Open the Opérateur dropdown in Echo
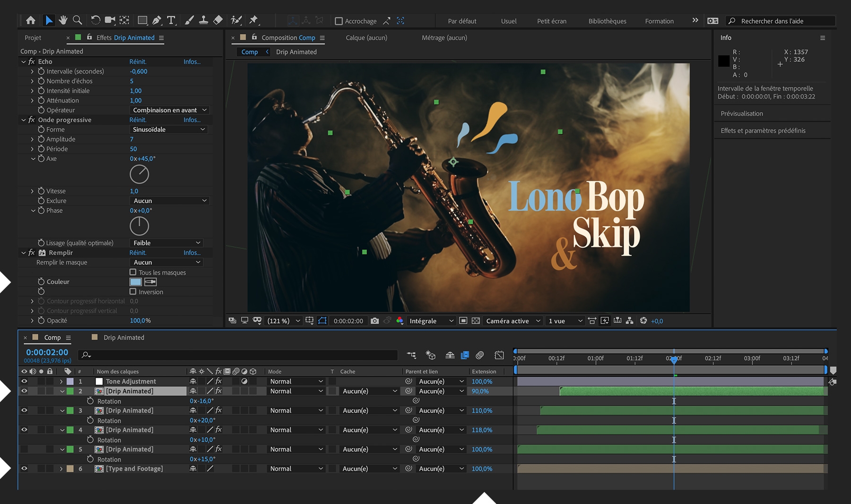 pyautogui.click(x=170, y=110)
